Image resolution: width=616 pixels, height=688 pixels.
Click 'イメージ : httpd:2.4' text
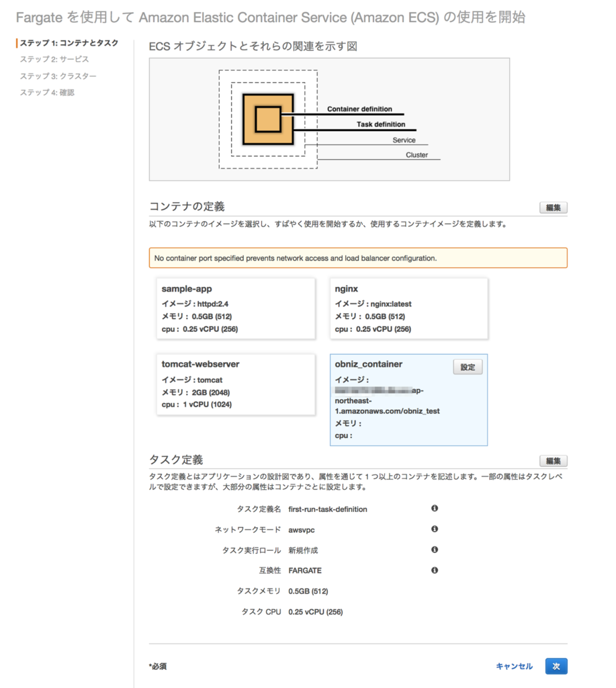(x=195, y=304)
